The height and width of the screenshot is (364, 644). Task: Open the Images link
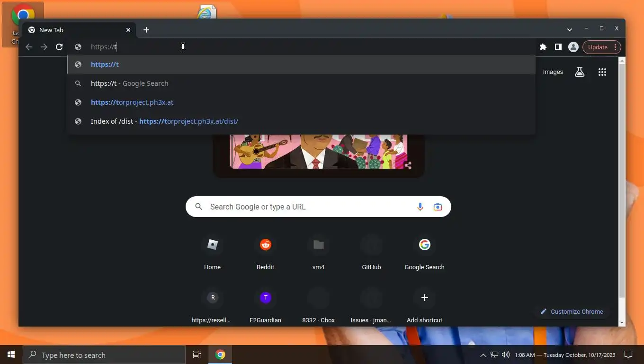click(x=553, y=72)
